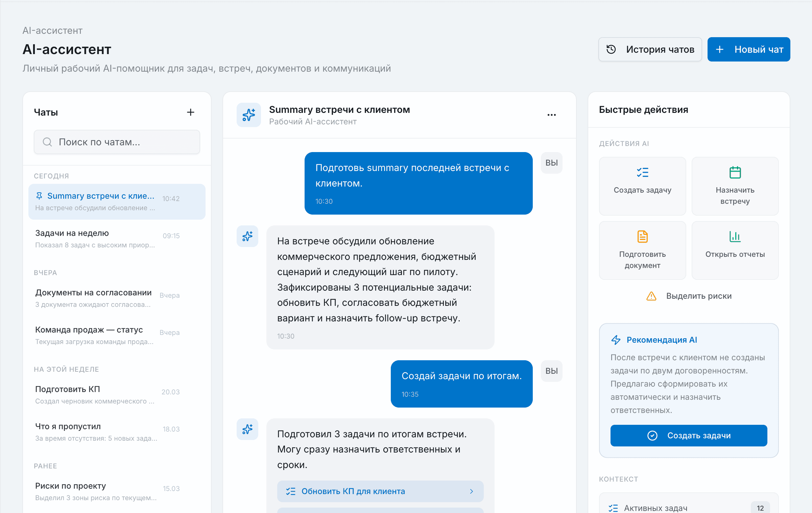This screenshot has height=513, width=812.
Task: Click the lightning icon in Рекомендация AI
Action: coord(616,340)
